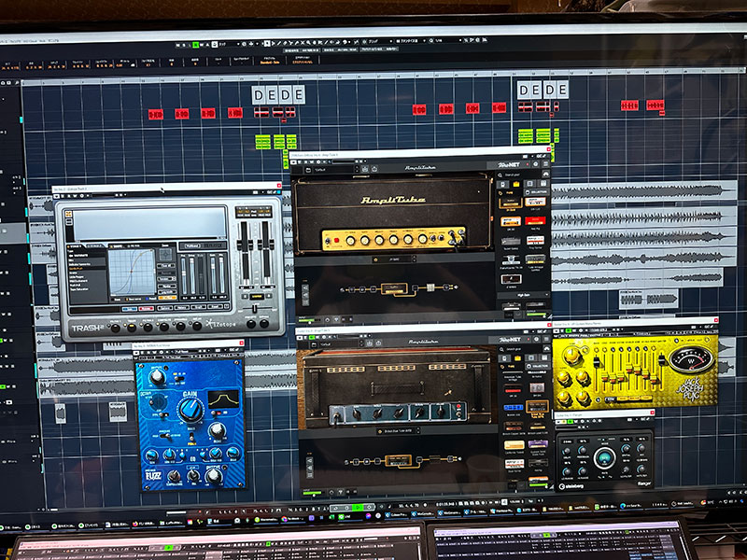This screenshot has width=747, height=560.
Task: Open amp model selector below upper AmpliTube amp
Action: 394,259
